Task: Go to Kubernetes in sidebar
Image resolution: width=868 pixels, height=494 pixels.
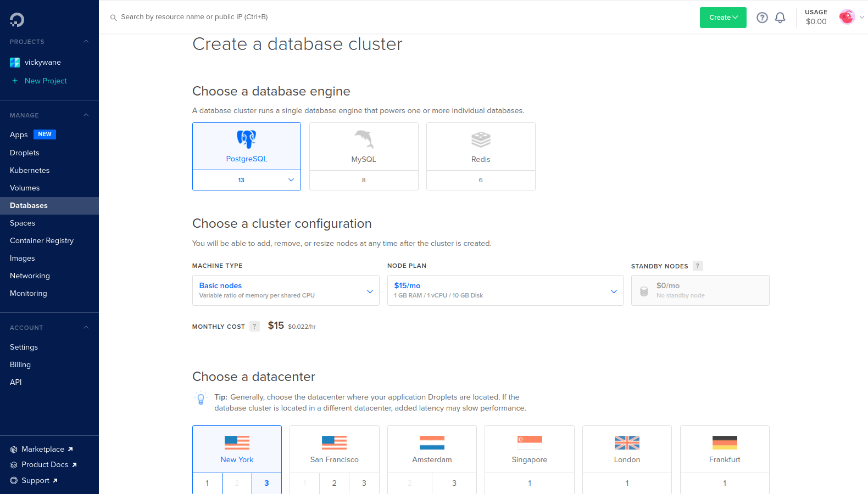Action: (x=30, y=170)
